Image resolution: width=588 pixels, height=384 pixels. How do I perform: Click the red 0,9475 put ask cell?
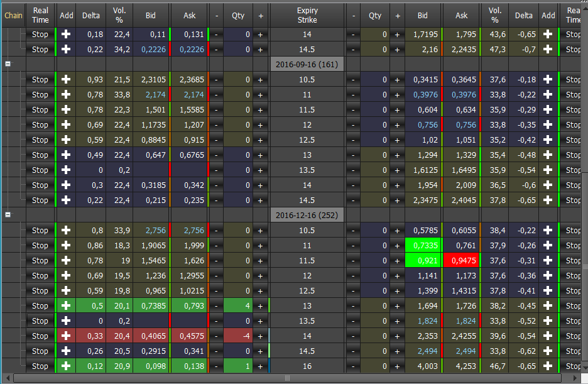[x=462, y=260]
